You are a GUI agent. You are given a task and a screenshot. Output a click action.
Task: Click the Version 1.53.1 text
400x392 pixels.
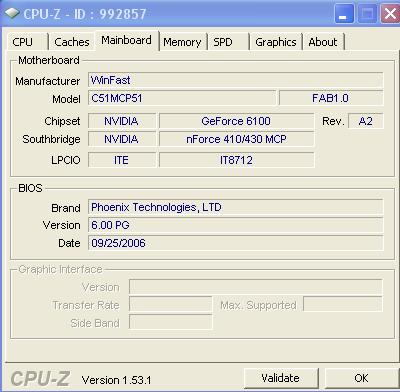coord(116,380)
